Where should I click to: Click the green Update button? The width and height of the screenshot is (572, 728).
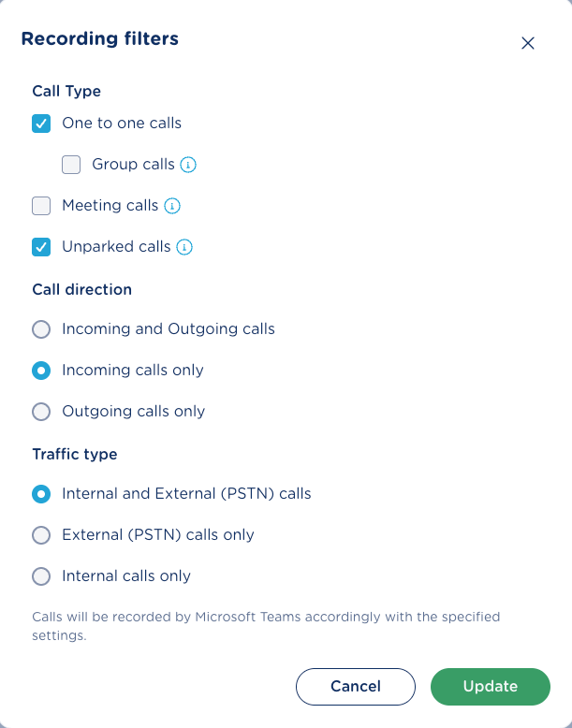coord(490,686)
